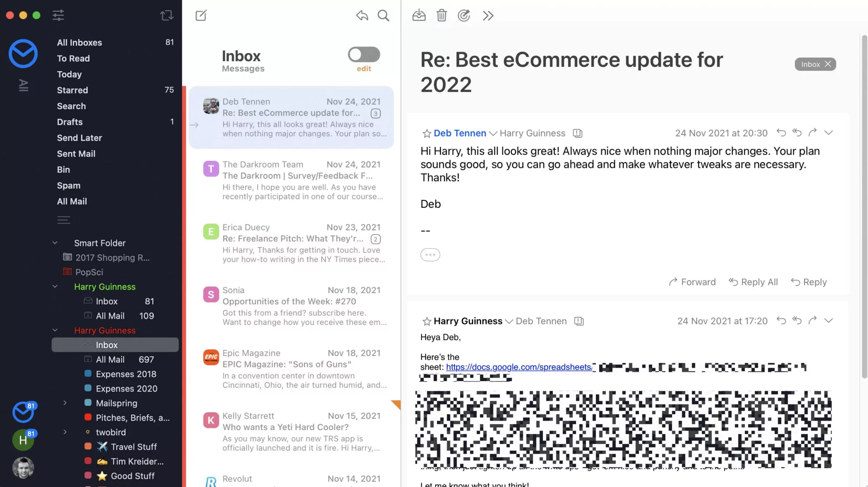The image size is (868, 487).
Task: Click the search icon in toolbar
Action: [383, 15]
